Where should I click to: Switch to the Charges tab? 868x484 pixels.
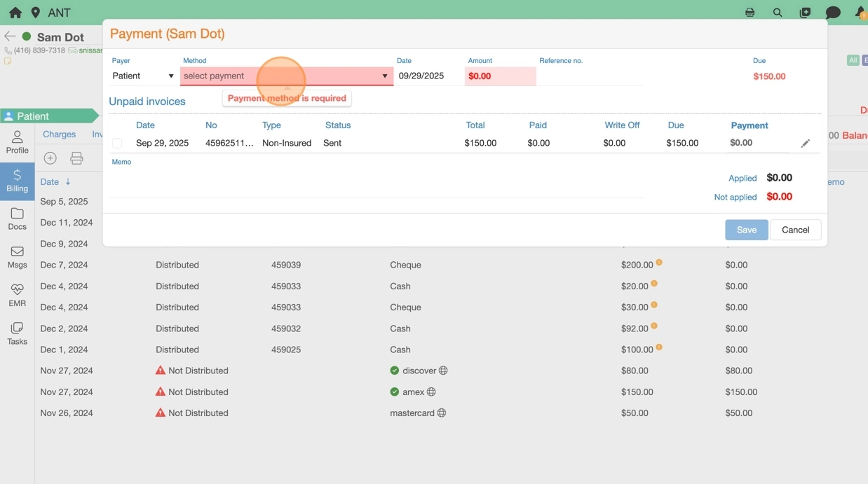(x=59, y=134)
